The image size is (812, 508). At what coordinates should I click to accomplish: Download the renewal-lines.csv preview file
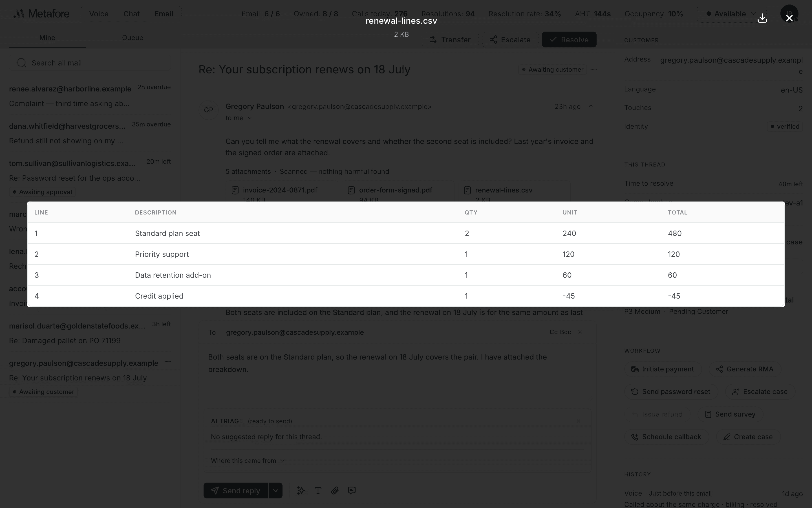(x=762, y=18)
